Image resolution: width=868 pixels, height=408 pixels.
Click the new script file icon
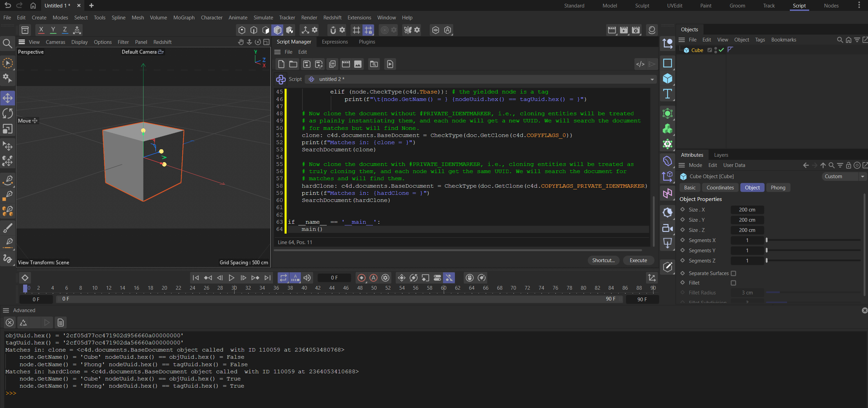(281, 64)
